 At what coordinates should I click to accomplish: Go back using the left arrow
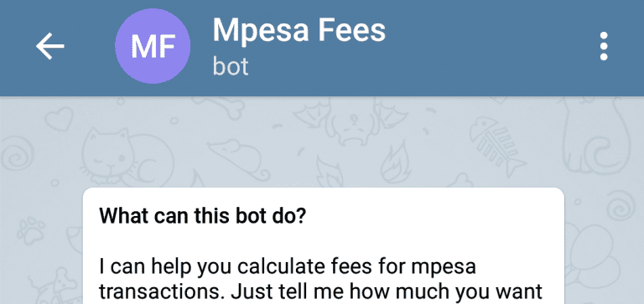[x=49, y=46]
